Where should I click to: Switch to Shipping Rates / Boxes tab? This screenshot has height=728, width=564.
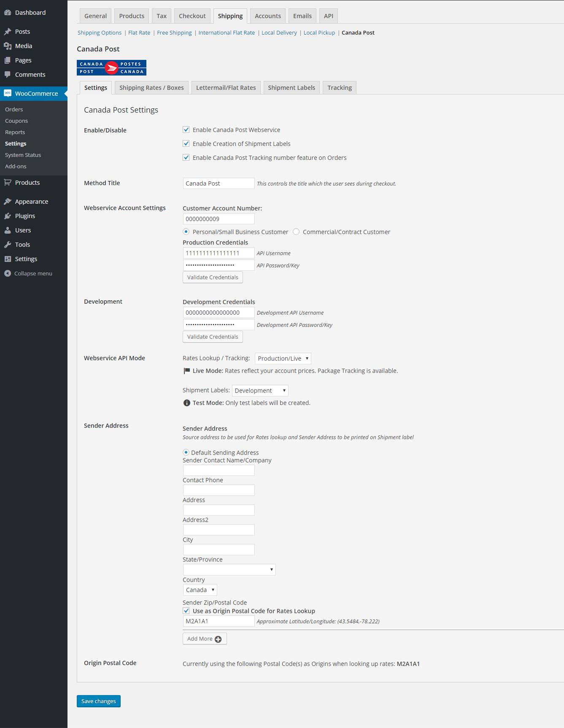(x=151, y=88)
